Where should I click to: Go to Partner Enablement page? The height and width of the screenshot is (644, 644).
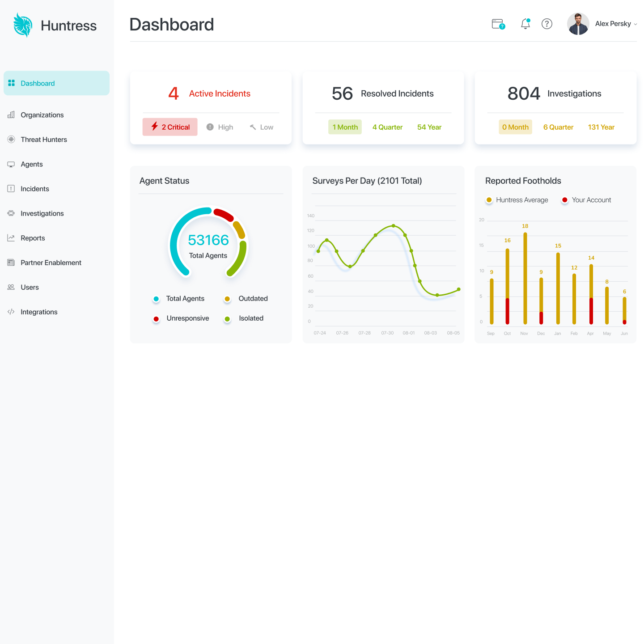51,263
